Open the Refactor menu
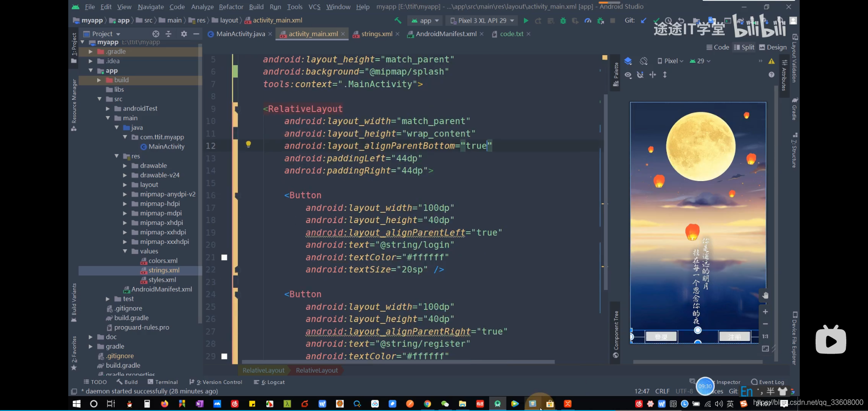The height and width of the screenshot is (411, 868). point(231,7)
